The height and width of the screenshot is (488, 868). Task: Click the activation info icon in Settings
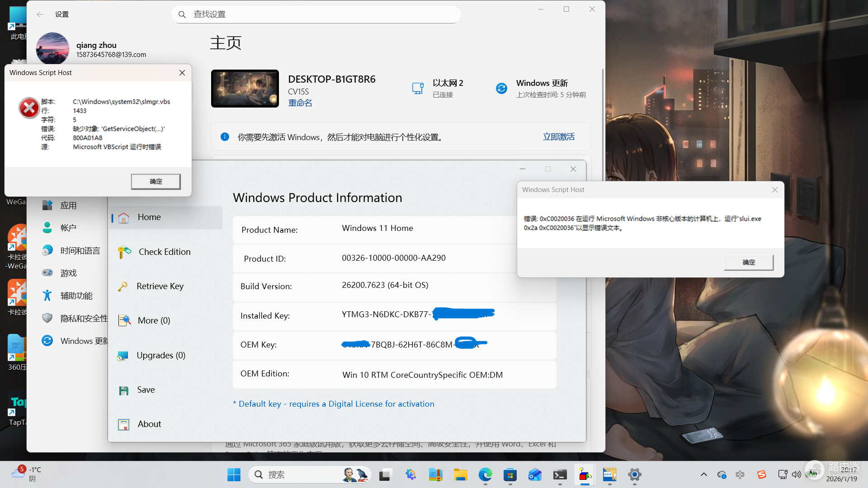225,137
